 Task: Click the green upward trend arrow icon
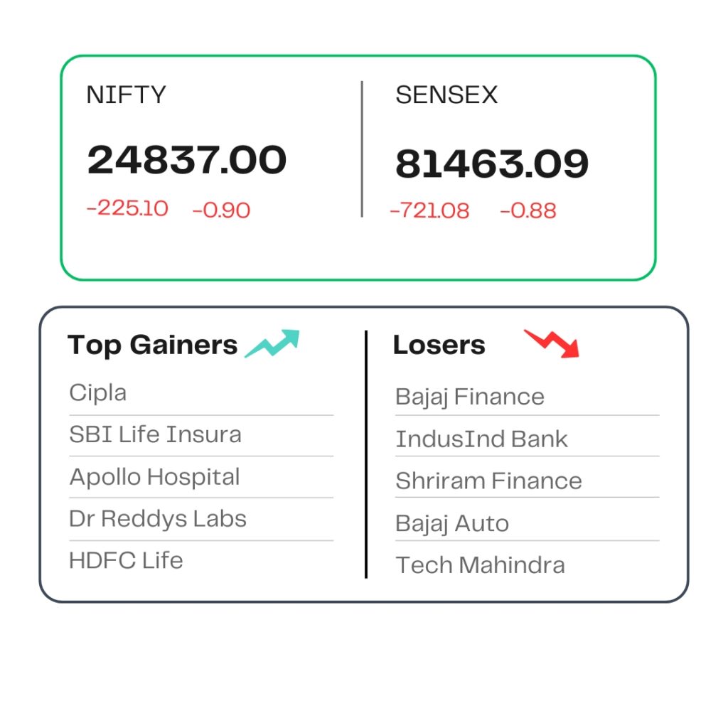(x=272, y=343)
